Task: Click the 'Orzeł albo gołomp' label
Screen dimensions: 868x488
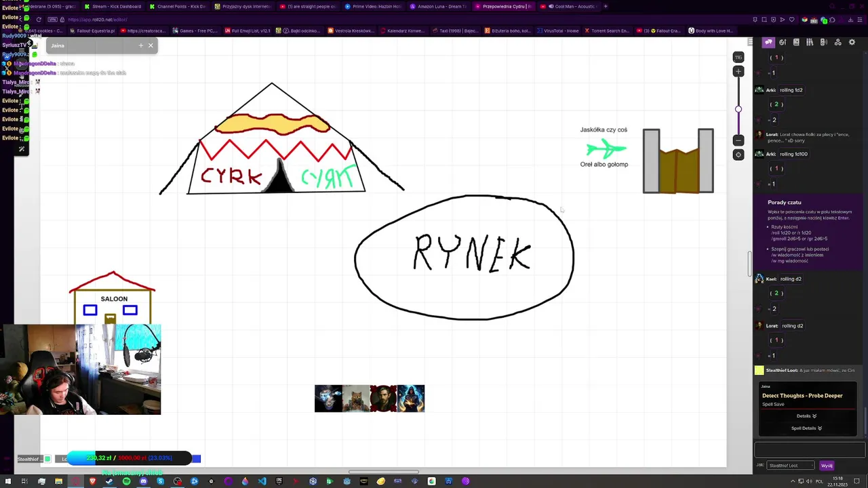Action: pyautogui.click(x=604, y=164)
